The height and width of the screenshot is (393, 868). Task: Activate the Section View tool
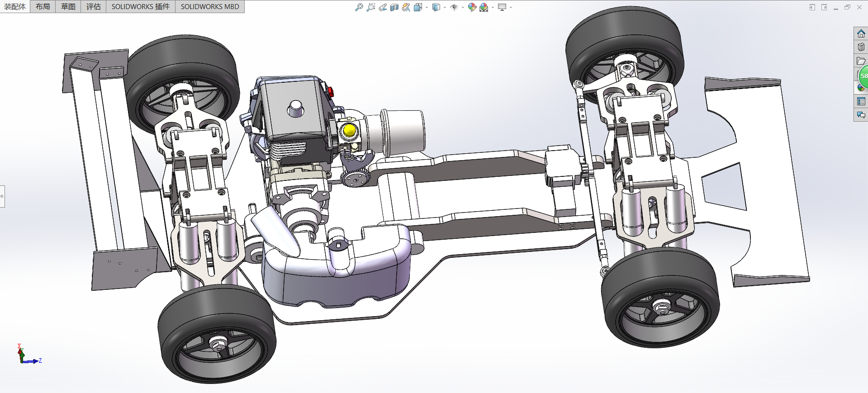click(394, 7)
